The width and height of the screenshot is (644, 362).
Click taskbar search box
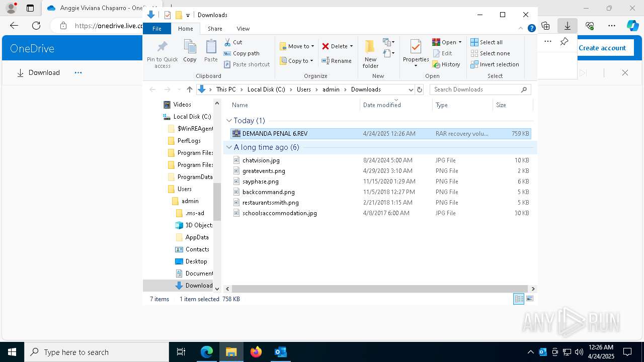[97, 352]
